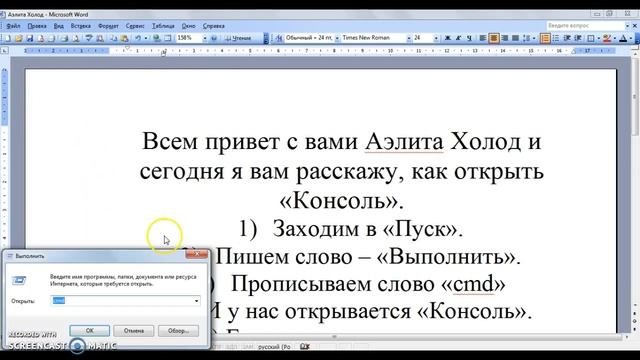Open the Справка menu
640x360 pixels.
click(213, 26)
